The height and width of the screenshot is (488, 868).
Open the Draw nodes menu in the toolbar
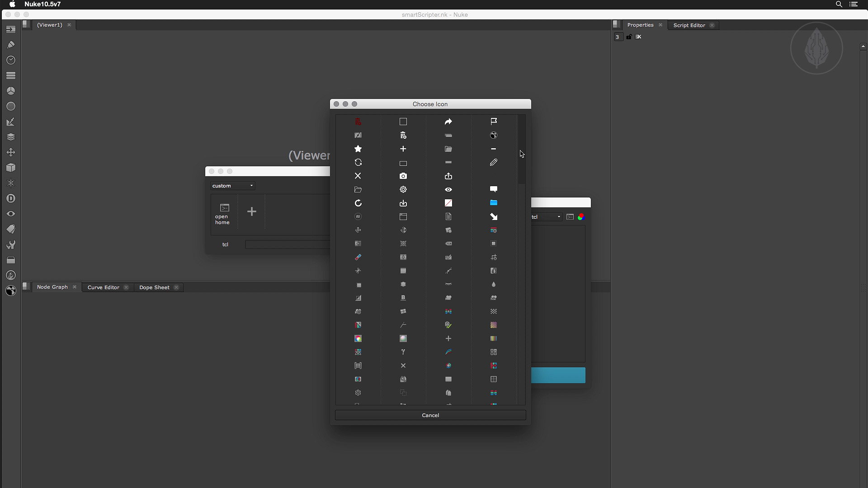tap(11, 45)
